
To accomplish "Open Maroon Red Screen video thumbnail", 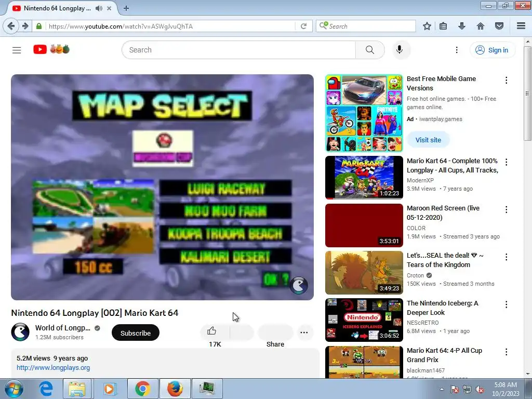I will coord(364,225).
